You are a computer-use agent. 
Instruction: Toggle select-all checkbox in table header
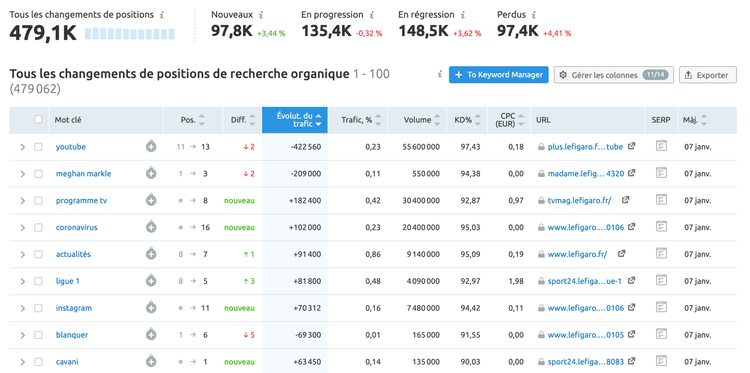(x=38, y=120)
